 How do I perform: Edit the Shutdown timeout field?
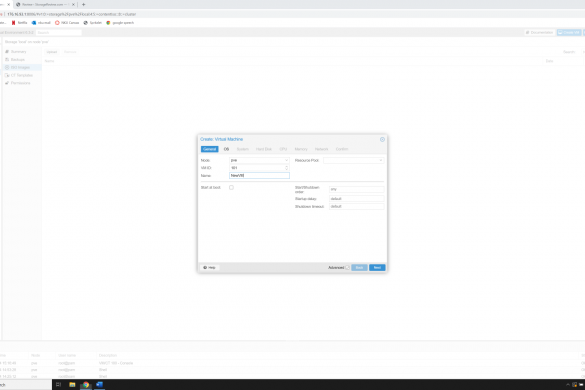[x=356, y=206]
